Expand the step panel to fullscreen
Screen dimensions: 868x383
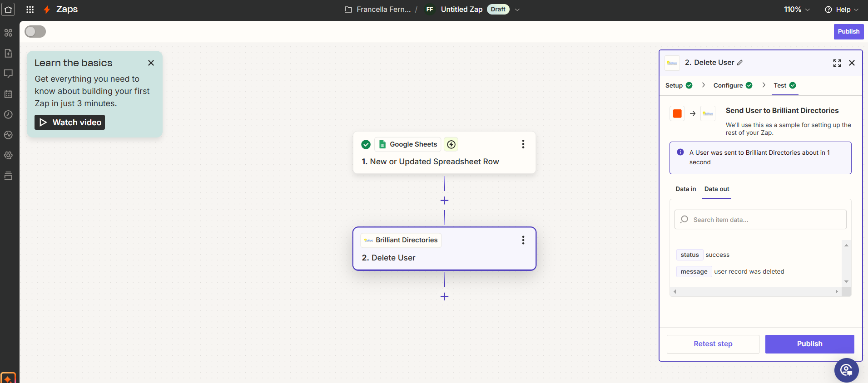(x=837, y=63)
